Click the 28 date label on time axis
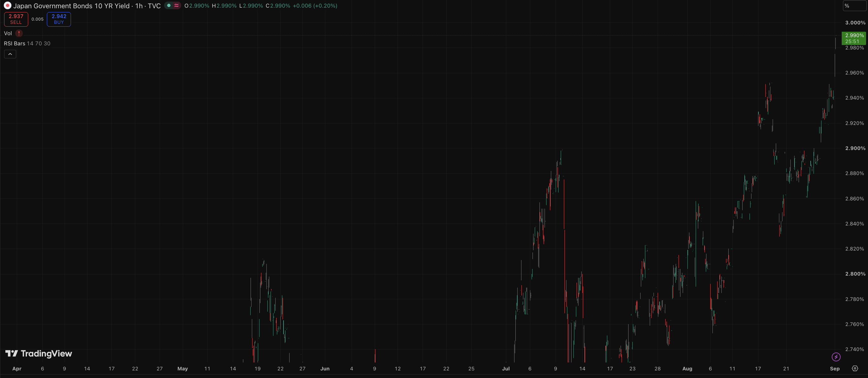Image resolution: width=868 pixels, height=378 pixels. click(657, 368)
